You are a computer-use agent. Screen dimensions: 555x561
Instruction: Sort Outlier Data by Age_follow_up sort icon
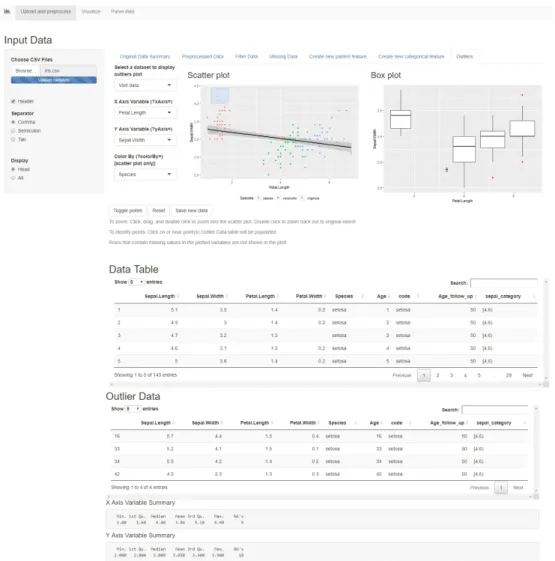click(x=468, y=423)
